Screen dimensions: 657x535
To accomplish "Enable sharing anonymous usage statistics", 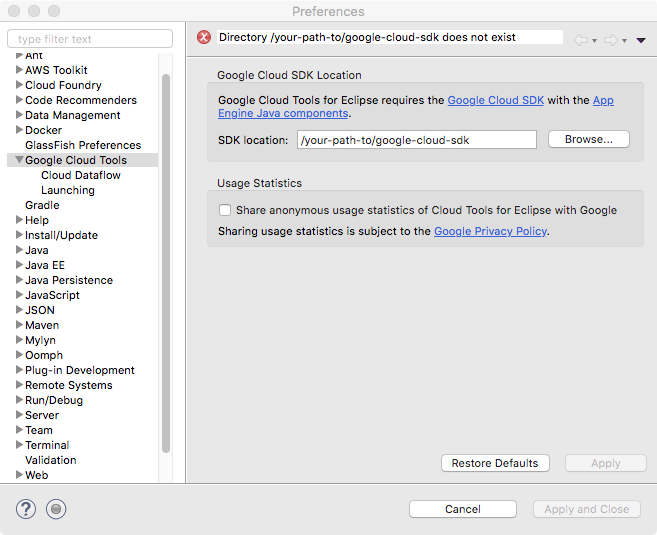I will click(x=225, y=210).
